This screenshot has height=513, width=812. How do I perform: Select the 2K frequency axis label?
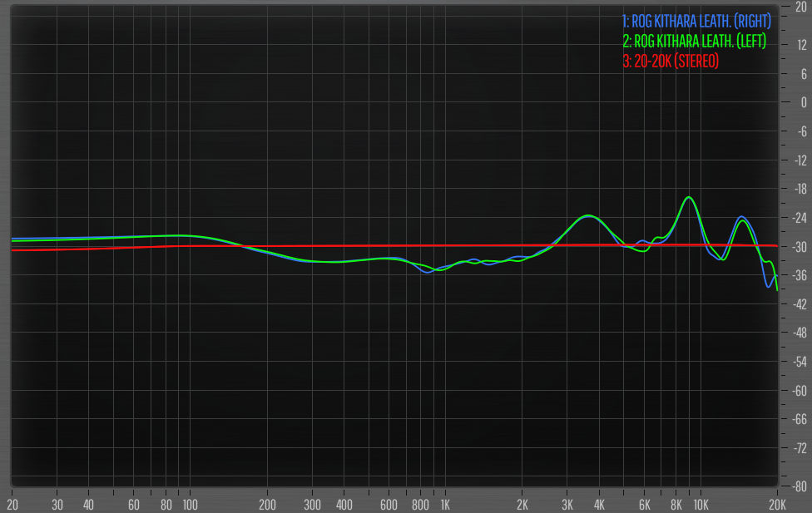[x=522, y=505]
